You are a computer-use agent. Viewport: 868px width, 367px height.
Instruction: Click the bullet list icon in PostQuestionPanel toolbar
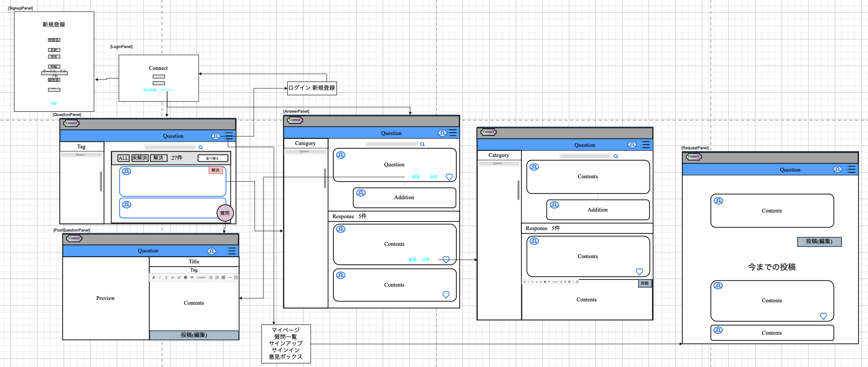pos(210,278)
